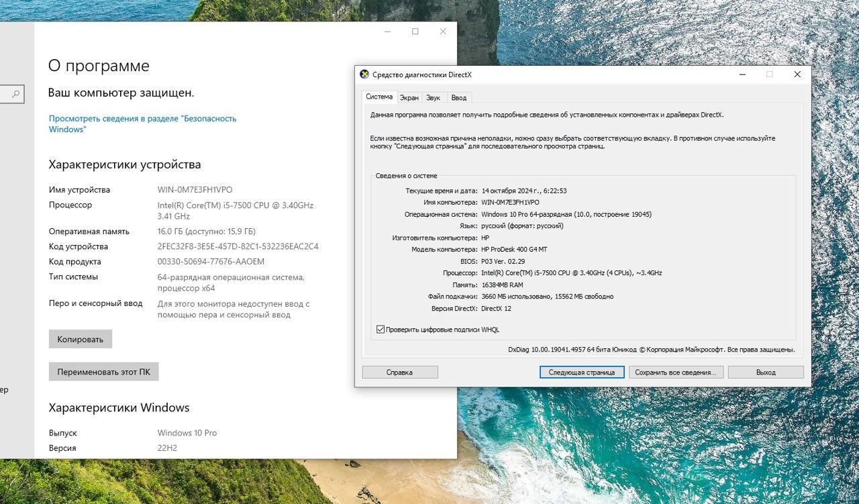
Task: Click the 16384MB RAM value in DirectX
Action: point(502,285)
